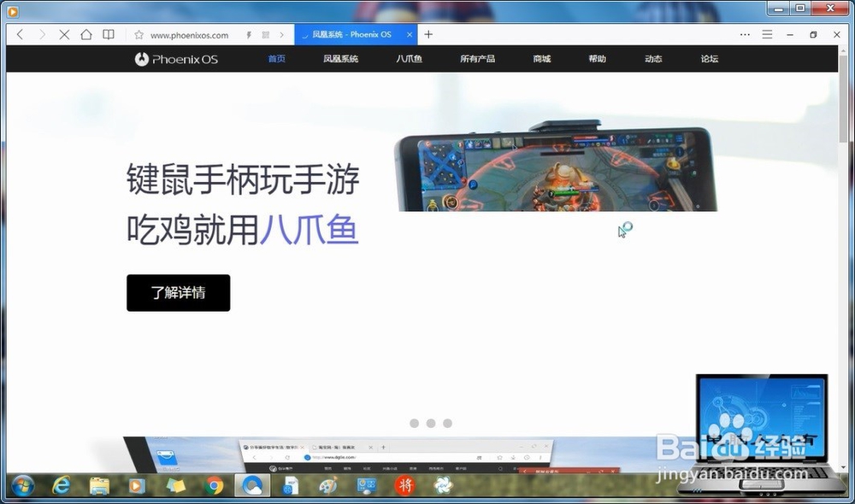Click the 了解详情 button
The height and width of the screenshot is (504, 855).
179,293
